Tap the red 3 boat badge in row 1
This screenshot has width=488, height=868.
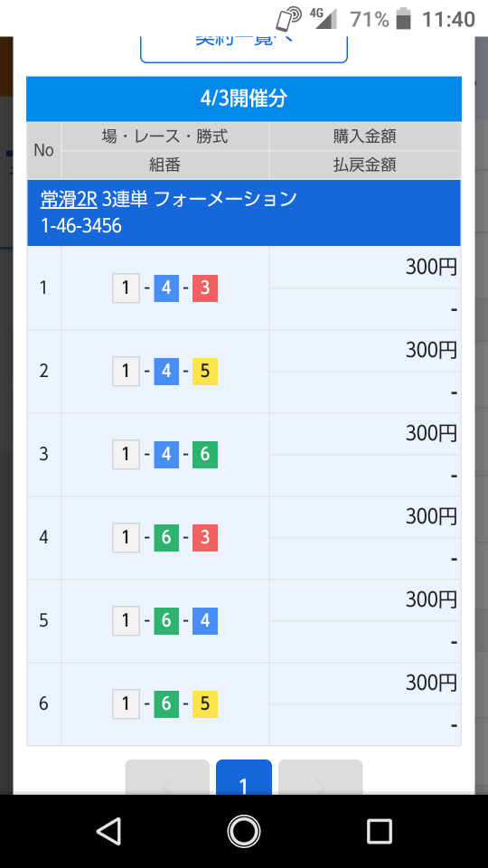point(205,288)
